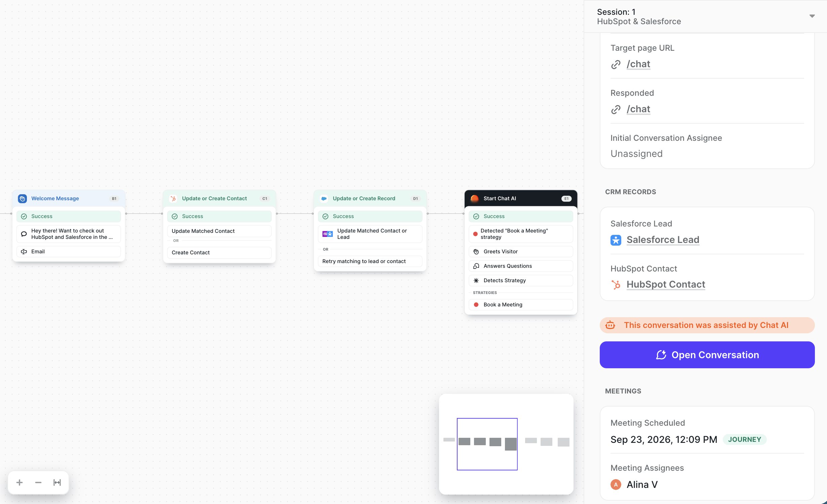Click the B1 badge on Welcome Message
This screenshot has height=504, width=827.
coord(114,199)
